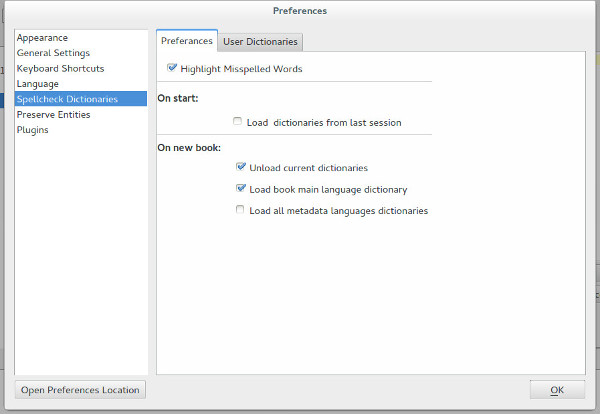
Task: Select Appearance in the category list
Action: click(42, 38)
